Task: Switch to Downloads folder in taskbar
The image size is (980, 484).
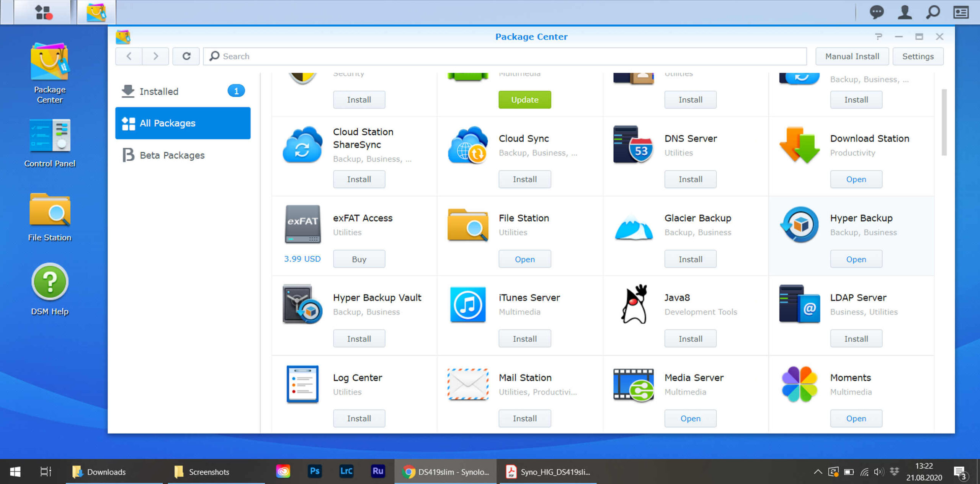Action: coord(114,472)
